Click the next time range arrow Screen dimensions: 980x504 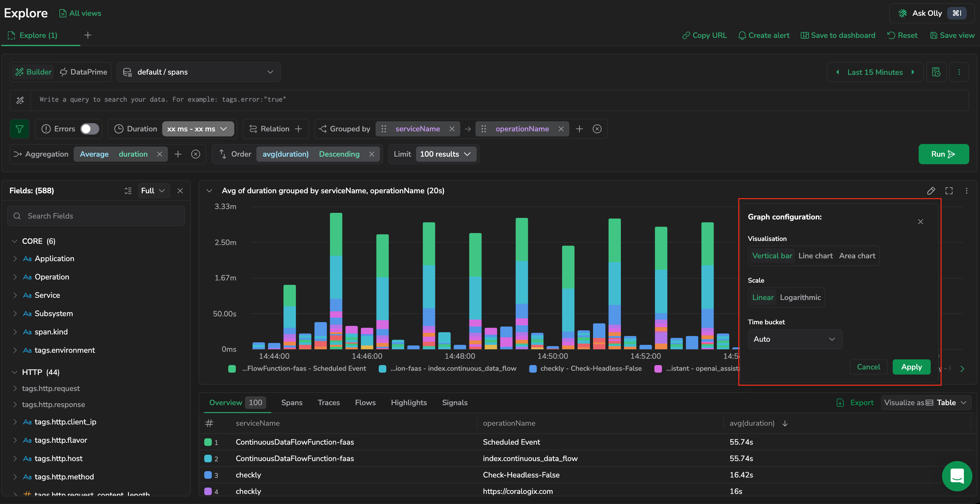click(913, 72)
